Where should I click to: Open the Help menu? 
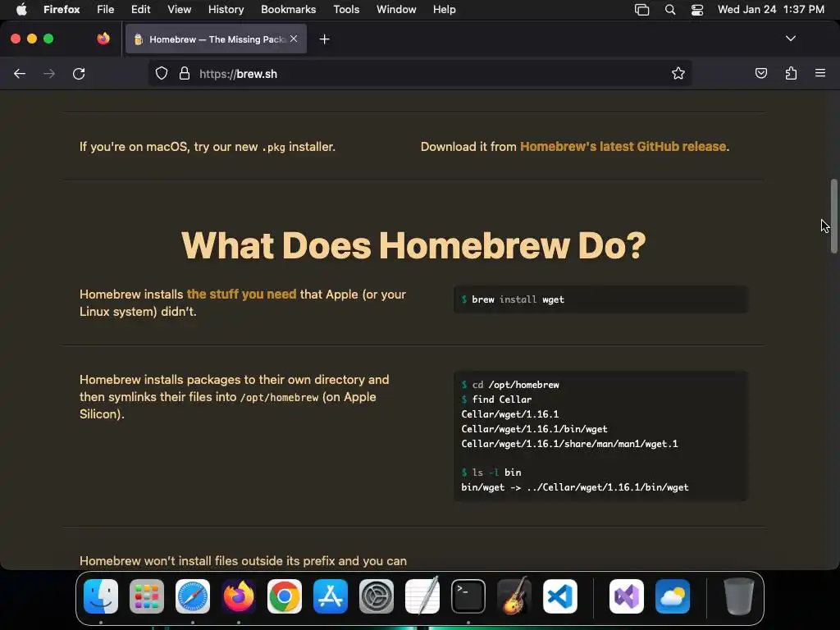click(444, 10)
